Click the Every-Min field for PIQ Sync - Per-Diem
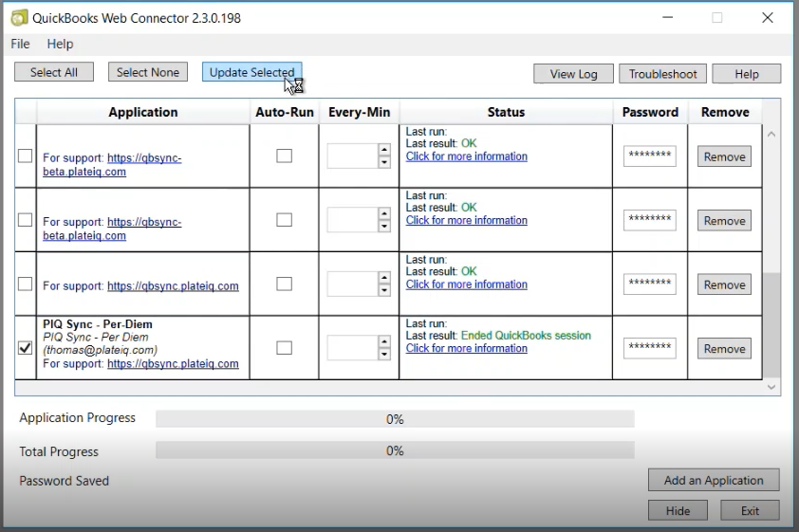 click(353, 348)
